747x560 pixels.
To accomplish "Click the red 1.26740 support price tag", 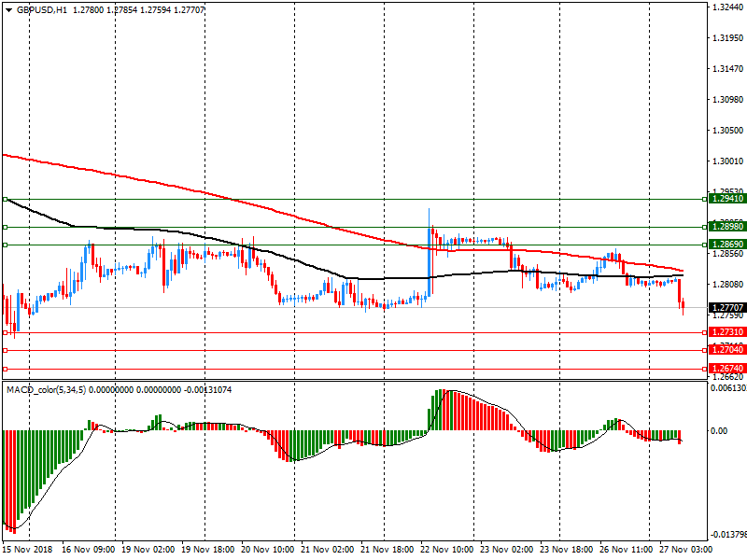I will [726, 369].
